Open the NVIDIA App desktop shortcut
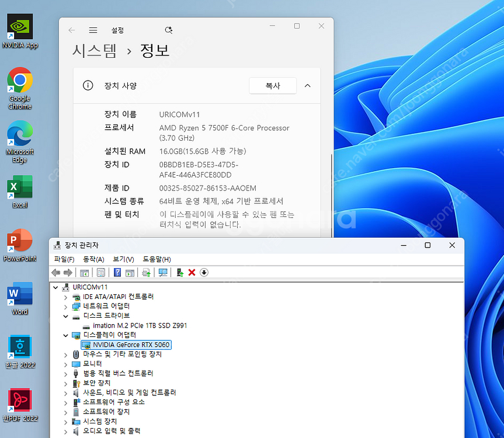 [x=20, y=31]
